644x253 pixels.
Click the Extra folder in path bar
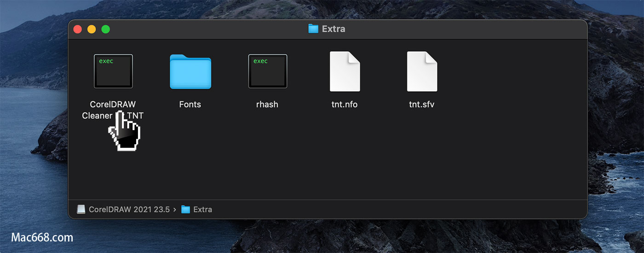click(197, 209)
